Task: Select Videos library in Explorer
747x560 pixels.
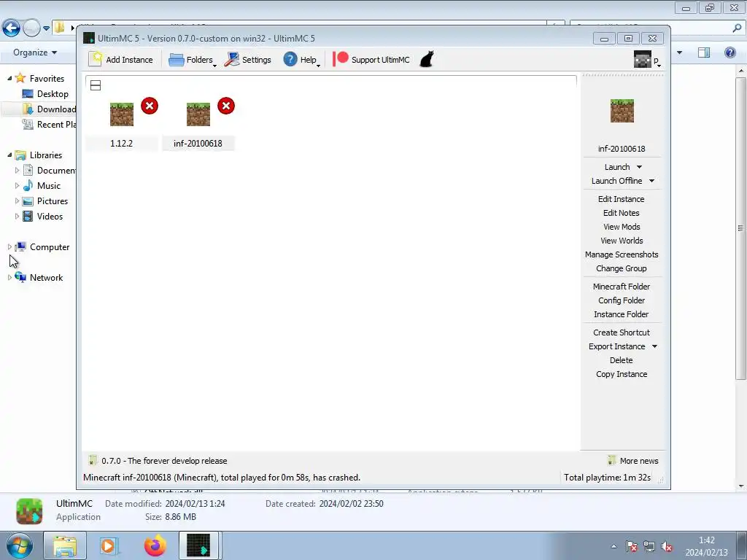Action: [42, 216]
